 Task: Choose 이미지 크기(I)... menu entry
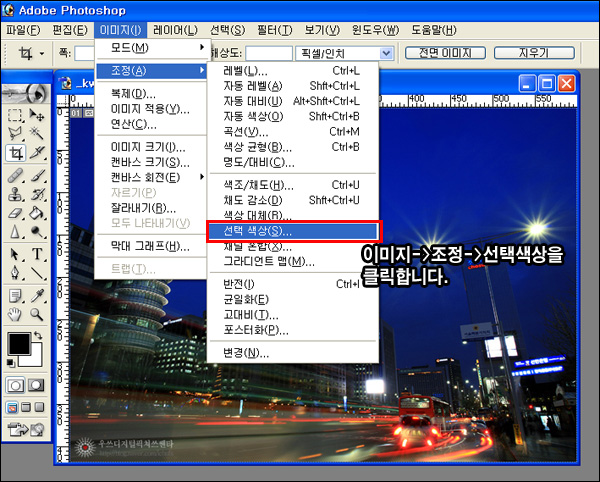(152, 147)
